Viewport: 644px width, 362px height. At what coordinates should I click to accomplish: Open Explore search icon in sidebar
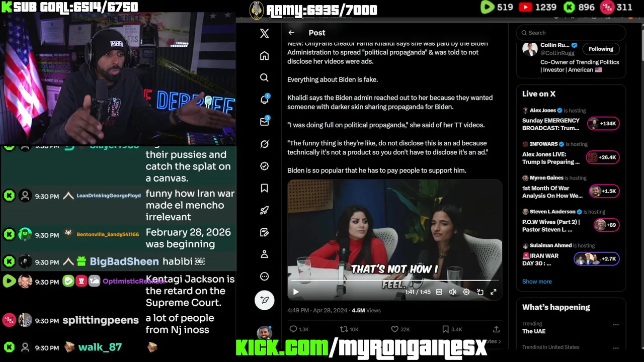pyautogui.click(x=264, y=77)
